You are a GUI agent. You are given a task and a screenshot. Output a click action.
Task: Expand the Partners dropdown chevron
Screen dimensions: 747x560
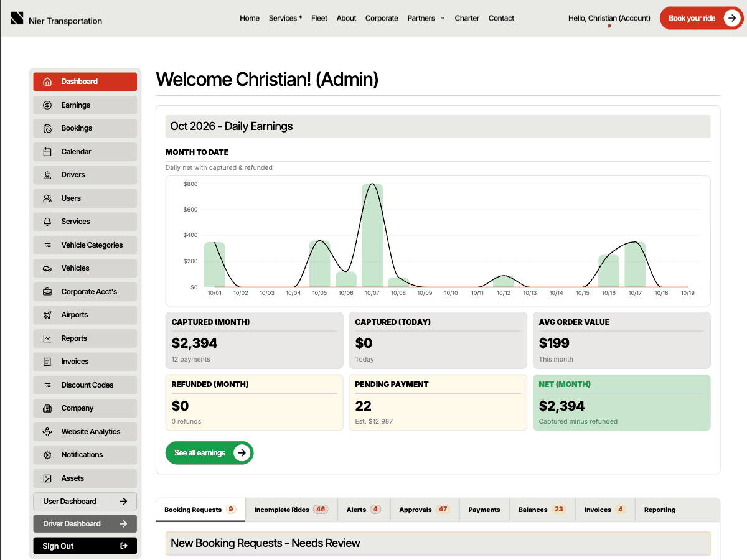(x=443, y=19)
